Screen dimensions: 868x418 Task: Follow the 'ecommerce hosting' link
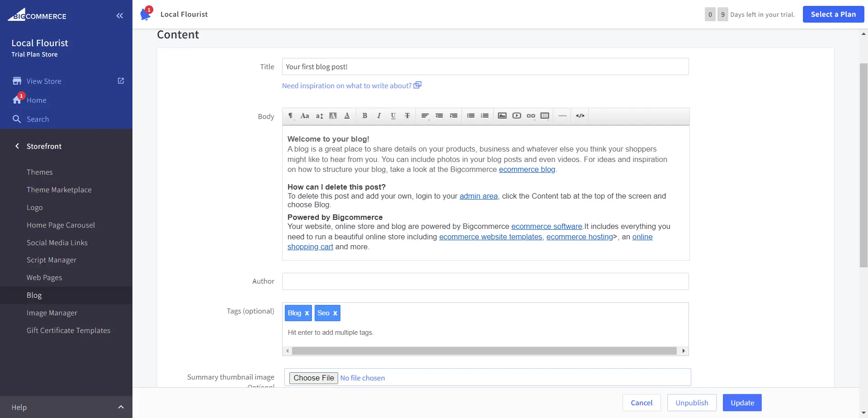[x=580, y=237]
